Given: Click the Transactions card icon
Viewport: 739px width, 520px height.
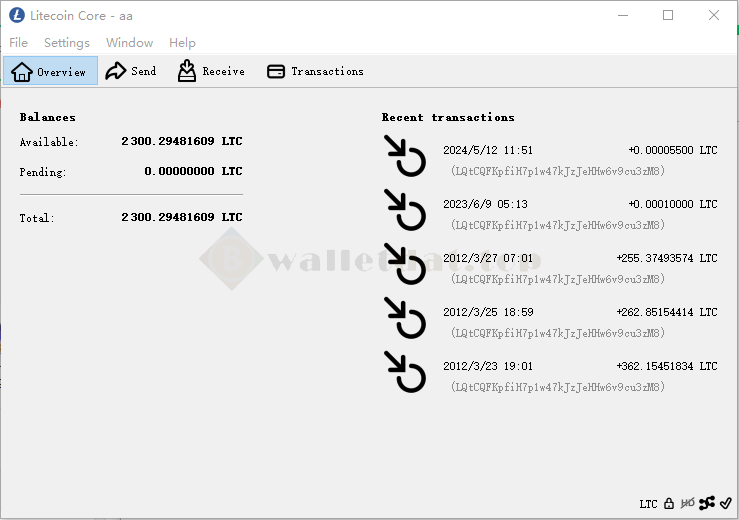Looking at the screenshot, I should 276,71.
